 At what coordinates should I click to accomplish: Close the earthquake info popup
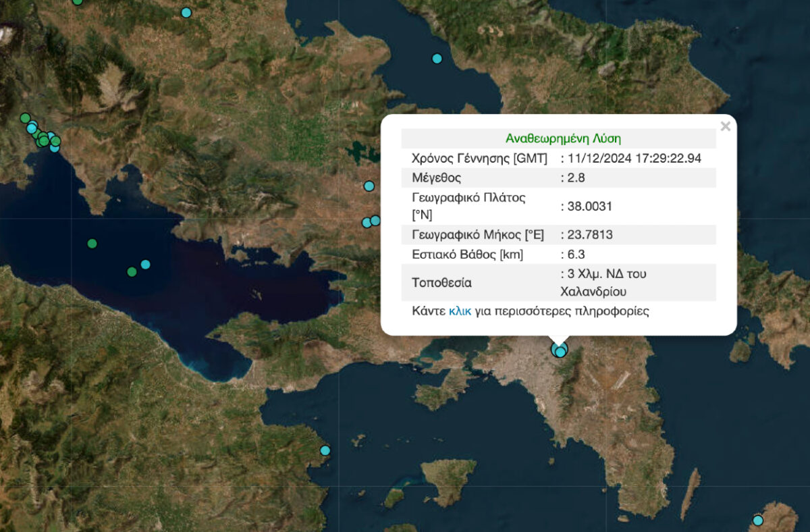(725, 126)
